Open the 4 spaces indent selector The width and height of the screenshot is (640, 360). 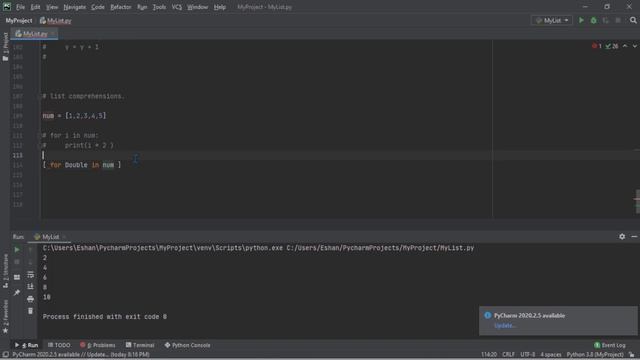(551, 354)
